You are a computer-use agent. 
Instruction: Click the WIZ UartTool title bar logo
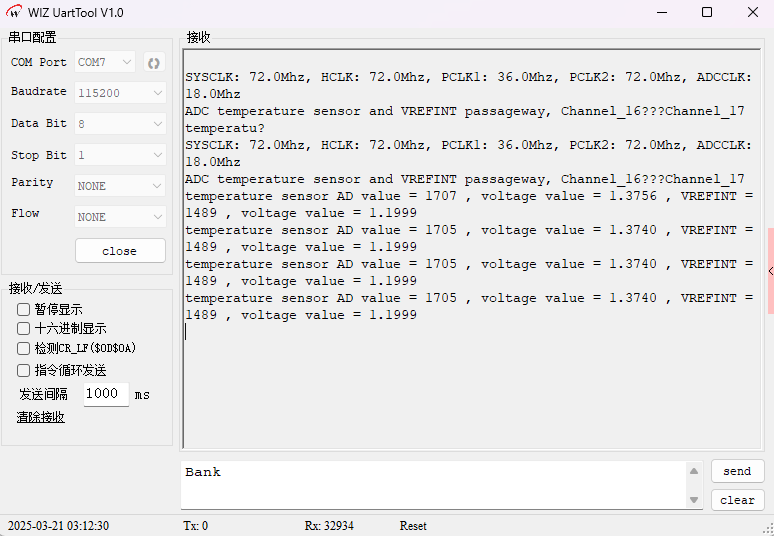pos(14,12)
